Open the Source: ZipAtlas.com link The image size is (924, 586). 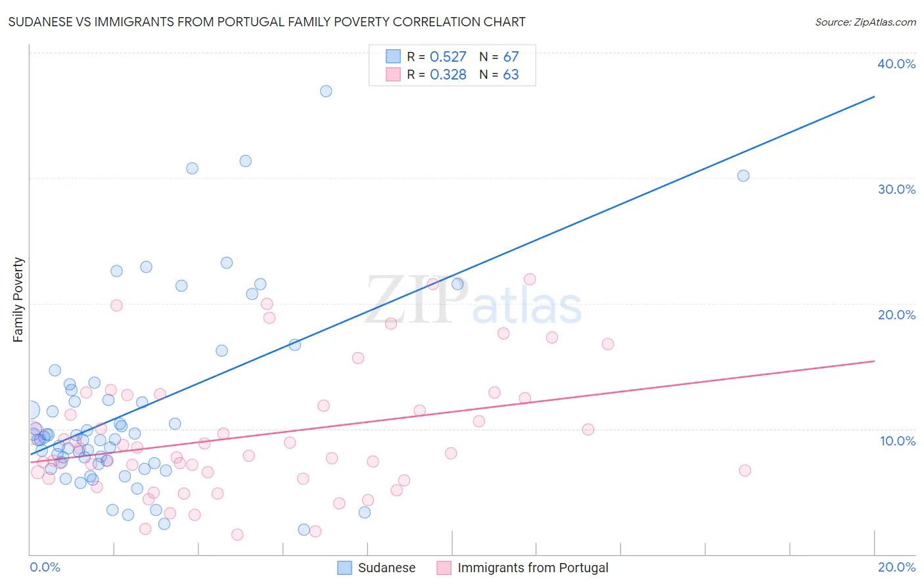pos(866,22)
